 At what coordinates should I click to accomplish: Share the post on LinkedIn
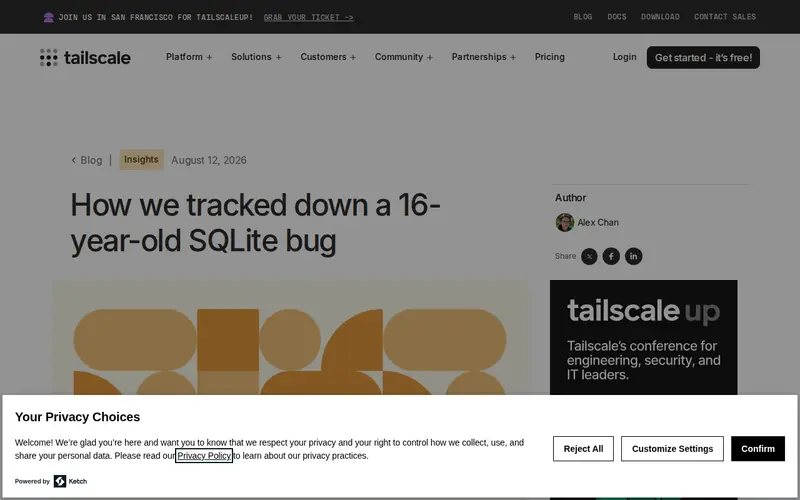click(x=634, y=256)
